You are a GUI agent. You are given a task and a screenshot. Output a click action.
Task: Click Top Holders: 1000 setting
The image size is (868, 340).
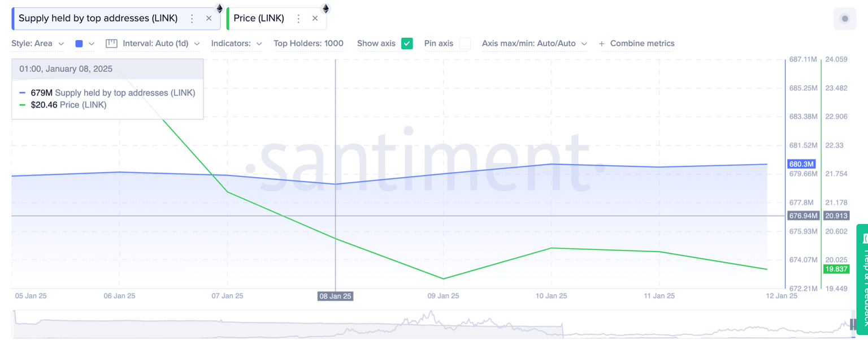pyautogui.click(x=309, y=44)
